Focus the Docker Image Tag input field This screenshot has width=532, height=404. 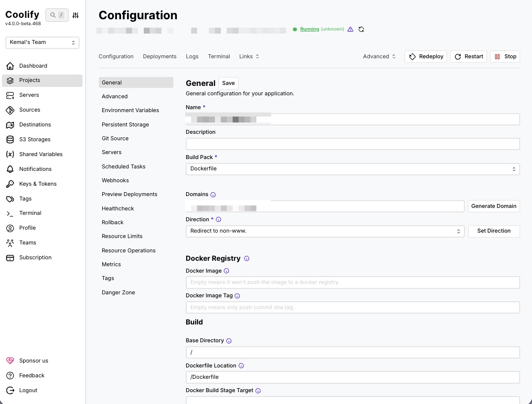pos(353,307)
